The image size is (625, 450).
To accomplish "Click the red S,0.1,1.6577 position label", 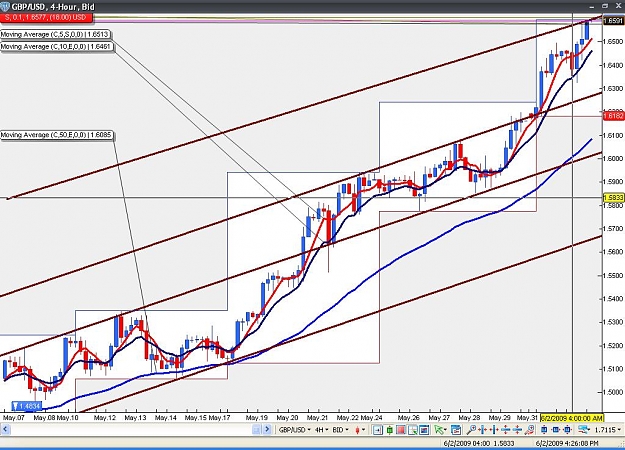I will [46, 18].
